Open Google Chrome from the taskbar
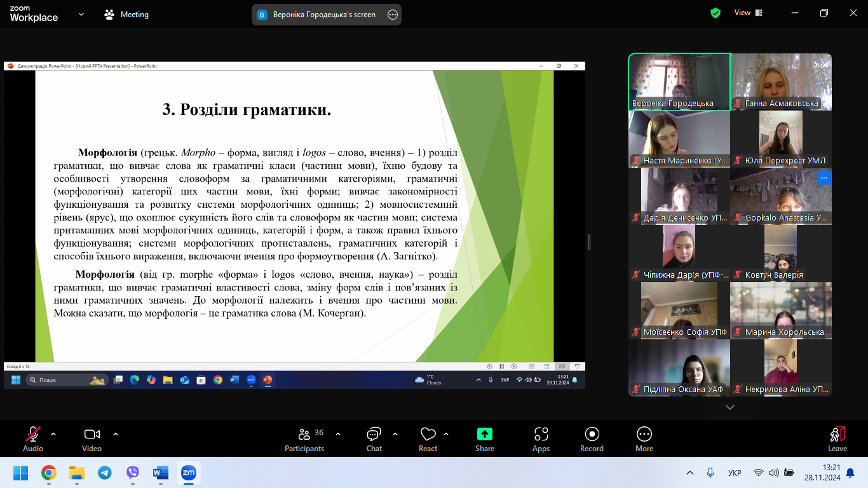 point(49,473)
